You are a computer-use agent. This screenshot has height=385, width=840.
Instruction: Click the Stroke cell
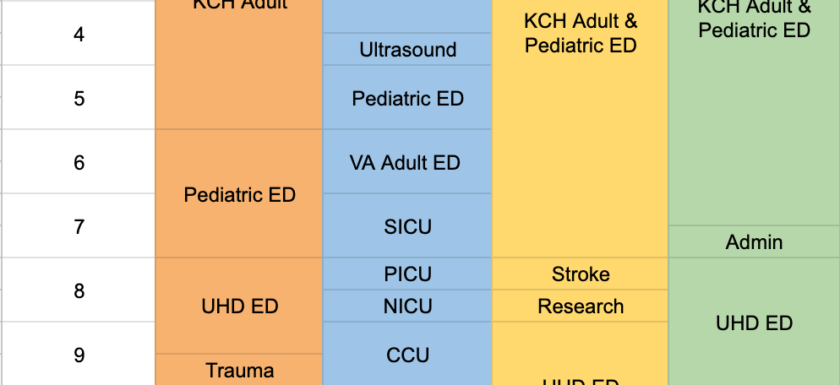click(580, 274)
